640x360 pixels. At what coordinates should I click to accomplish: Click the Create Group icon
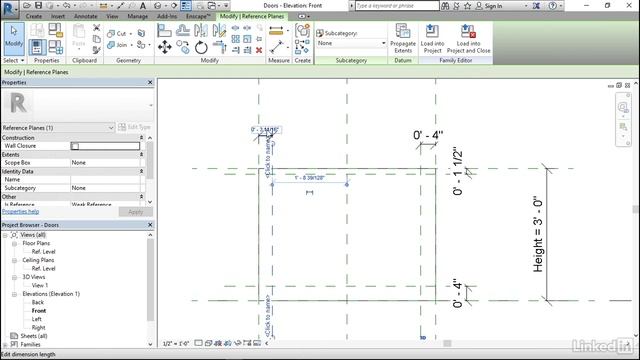coord(302,30)
